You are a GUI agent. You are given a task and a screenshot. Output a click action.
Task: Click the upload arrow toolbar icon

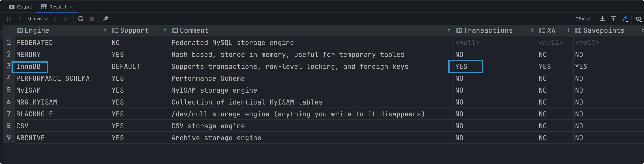point(613,19)
